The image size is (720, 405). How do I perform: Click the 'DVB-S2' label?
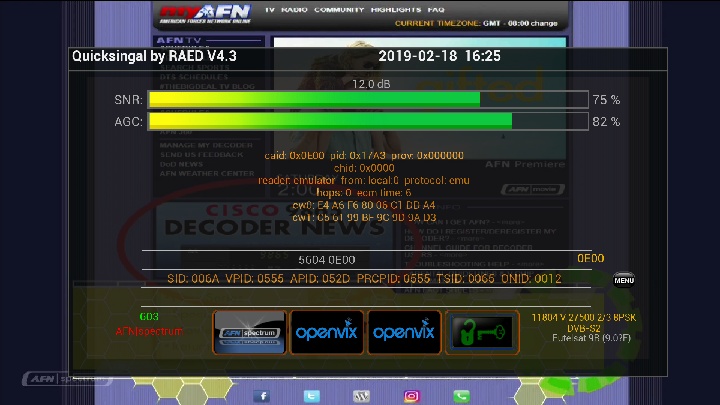584,328
